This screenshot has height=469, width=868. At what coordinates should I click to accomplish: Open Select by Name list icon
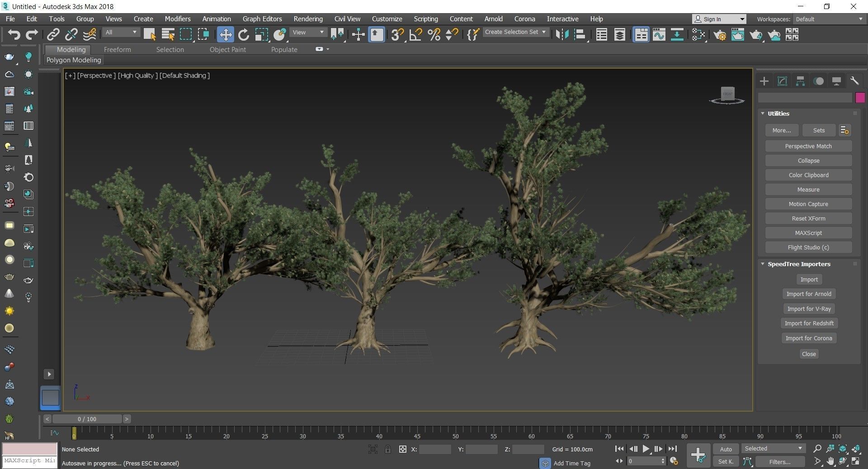[x=168, y=35]
